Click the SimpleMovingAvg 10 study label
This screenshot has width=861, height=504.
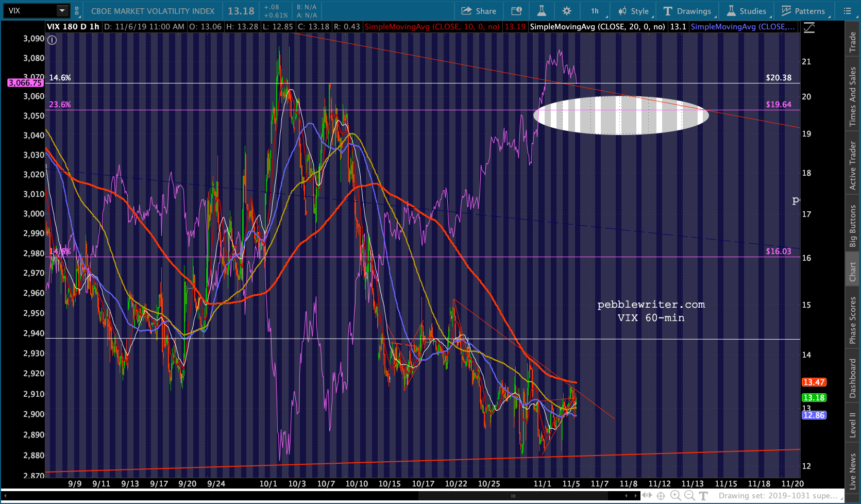432,27
